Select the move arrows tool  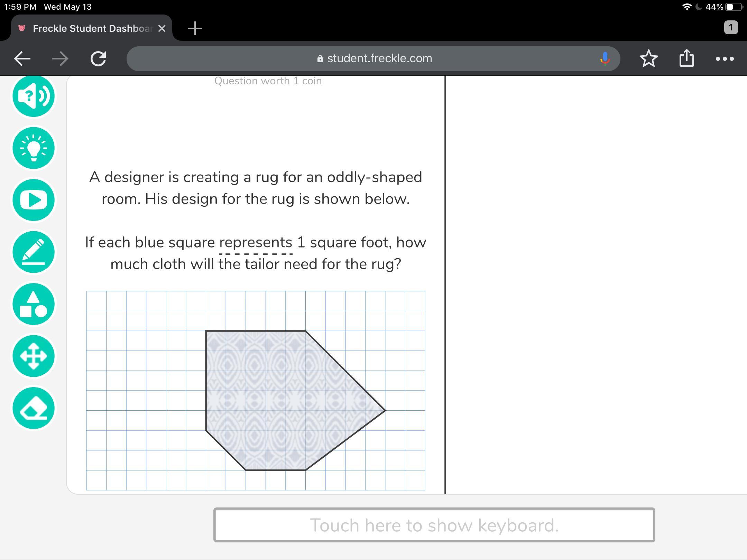coord(34,356)
